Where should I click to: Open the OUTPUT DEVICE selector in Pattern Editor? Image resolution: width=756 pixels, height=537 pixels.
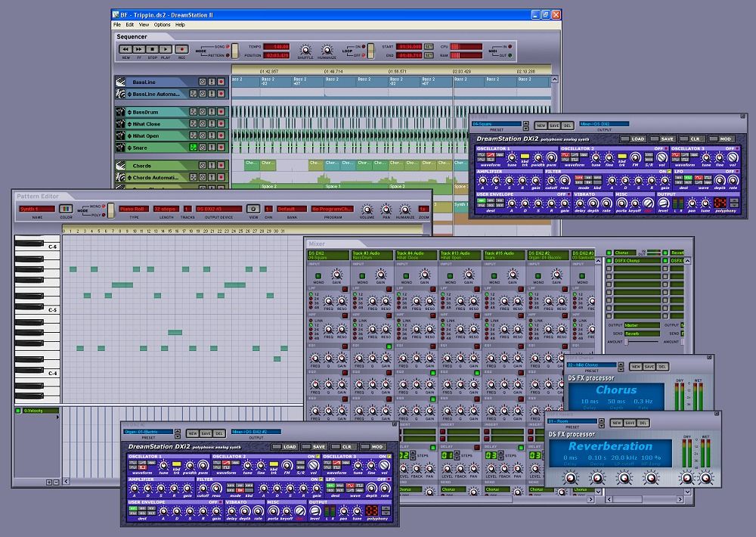pos(219,209)
